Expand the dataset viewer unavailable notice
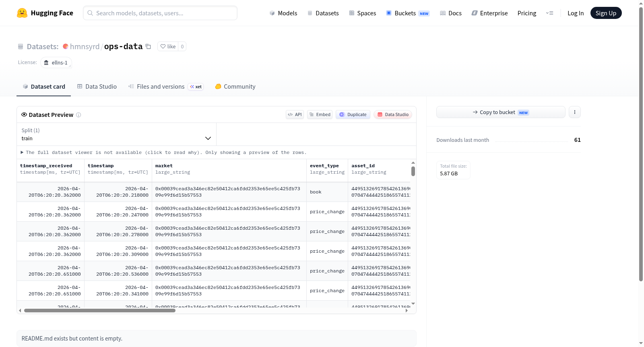The image size is (644, 347). tap(163, 152)
